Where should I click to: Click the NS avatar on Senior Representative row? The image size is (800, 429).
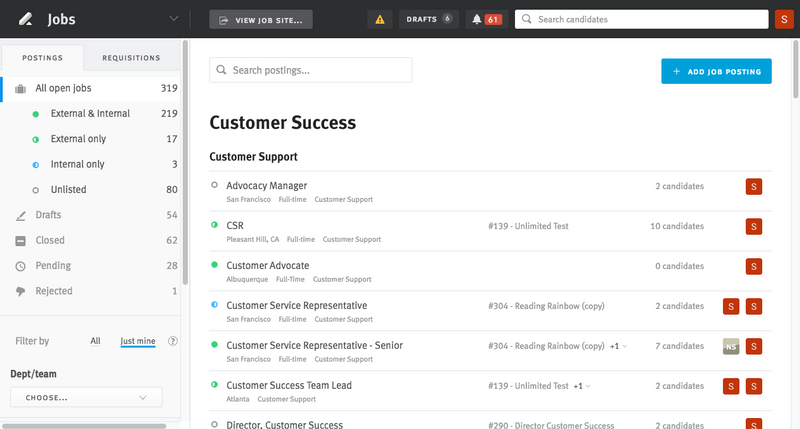732,346
